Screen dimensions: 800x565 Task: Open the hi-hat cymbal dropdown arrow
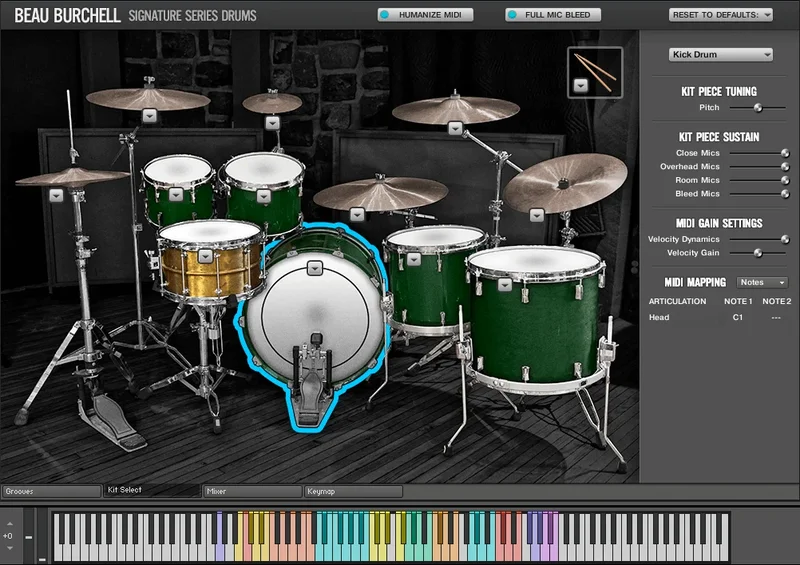[x=56, y=195]
